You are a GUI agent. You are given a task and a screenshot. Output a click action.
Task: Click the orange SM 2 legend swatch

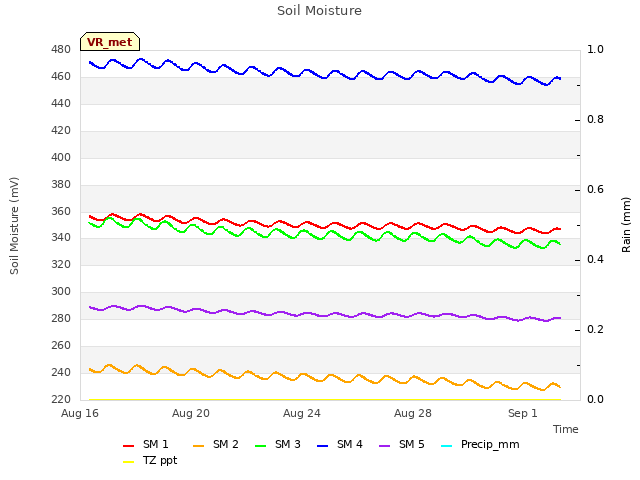click(x=199, y=446)
